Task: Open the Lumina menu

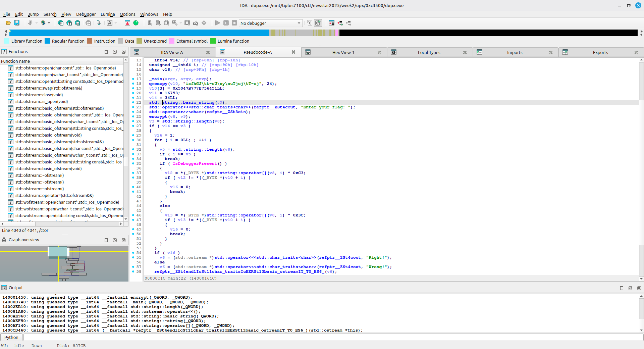Action: tap(107, 14)
